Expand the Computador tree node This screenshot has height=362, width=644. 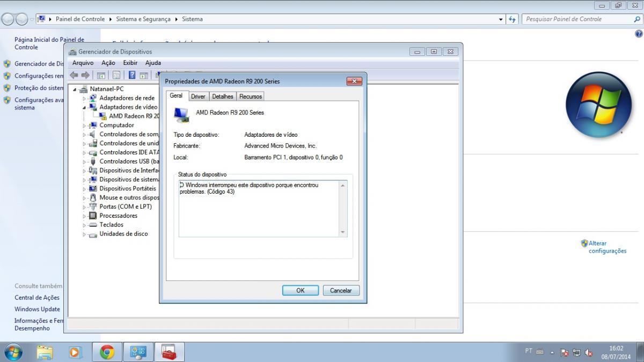pos(84,125)
